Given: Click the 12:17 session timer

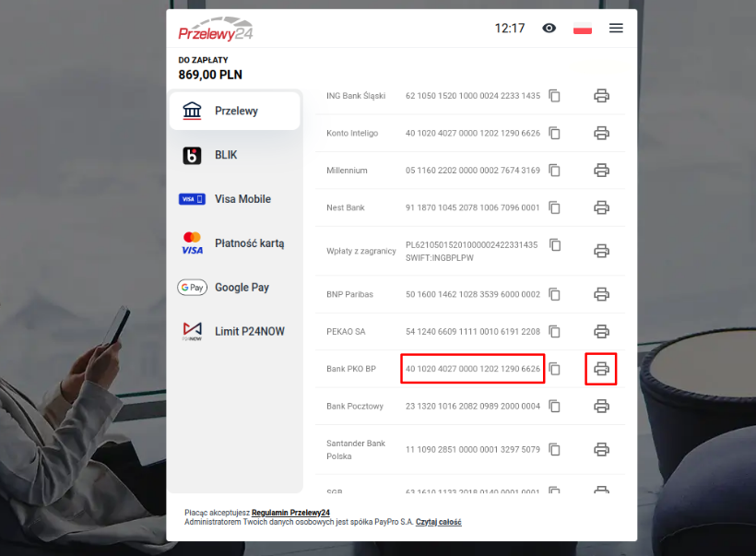Looking at the screenshot, I should click(510, 29).
